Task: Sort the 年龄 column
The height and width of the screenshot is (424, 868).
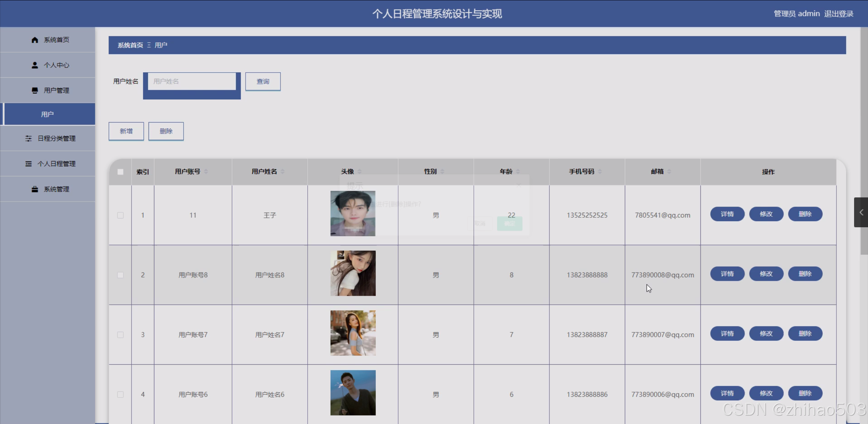Action: tap(518, 172)
